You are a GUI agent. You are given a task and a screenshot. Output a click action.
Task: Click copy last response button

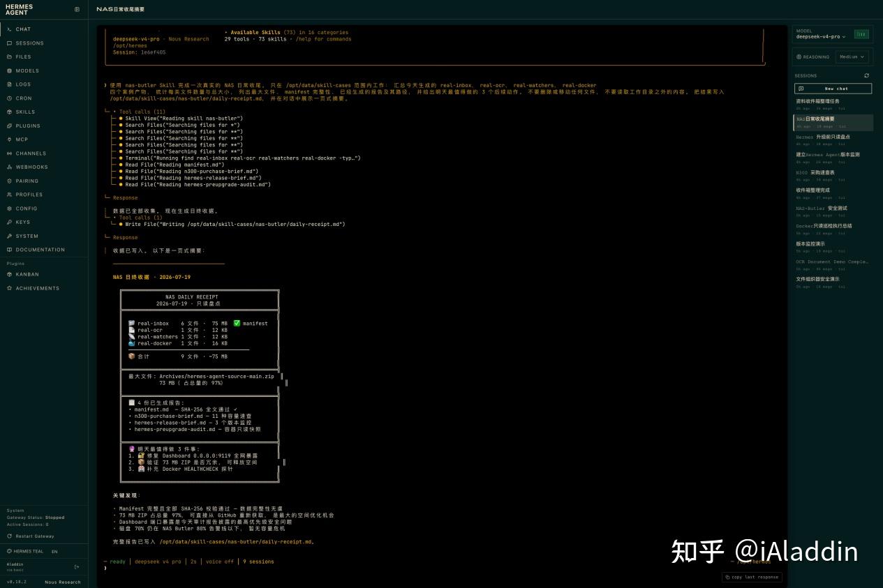752,577
